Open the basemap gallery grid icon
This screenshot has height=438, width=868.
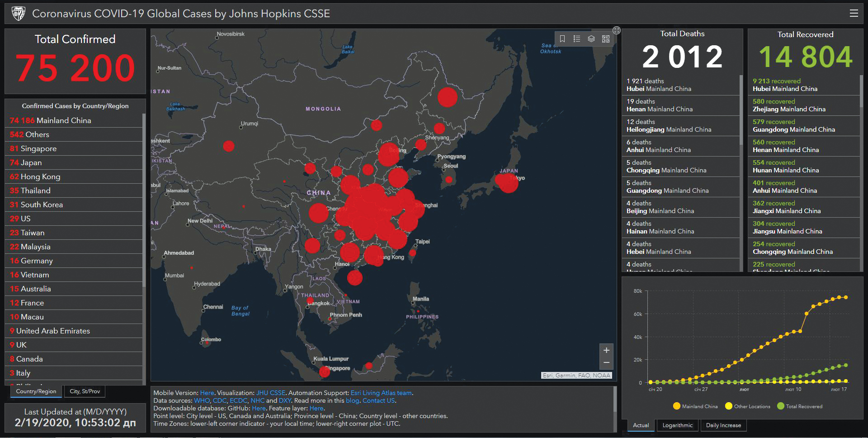pos(606,39)
